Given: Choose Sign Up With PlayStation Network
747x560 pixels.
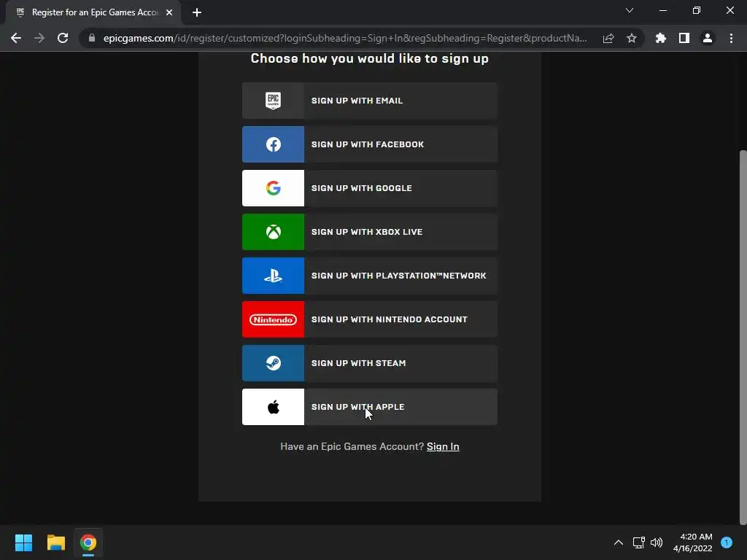Looking at the screenshot, I should tap(370, 276).
